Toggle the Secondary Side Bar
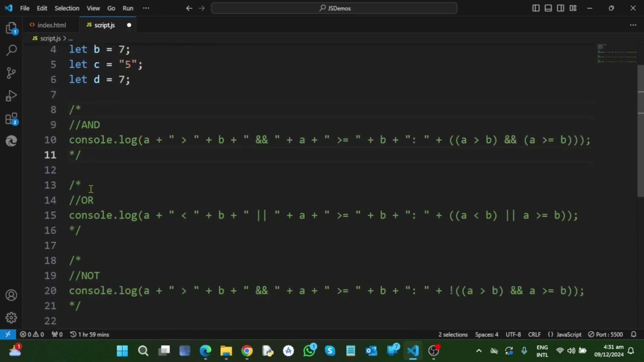644x362 pixels. click(x=560, y=8)
